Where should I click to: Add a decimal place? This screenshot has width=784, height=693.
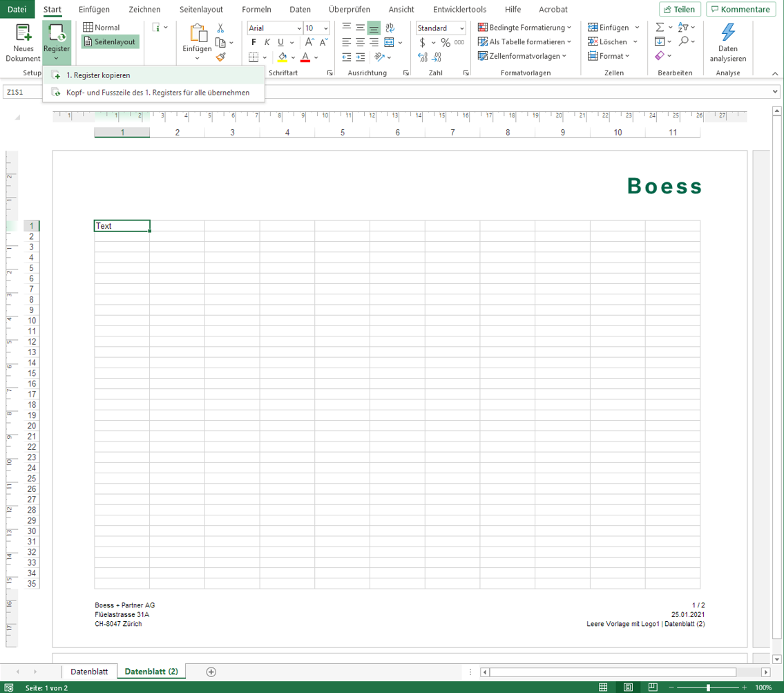click(423, 57)
